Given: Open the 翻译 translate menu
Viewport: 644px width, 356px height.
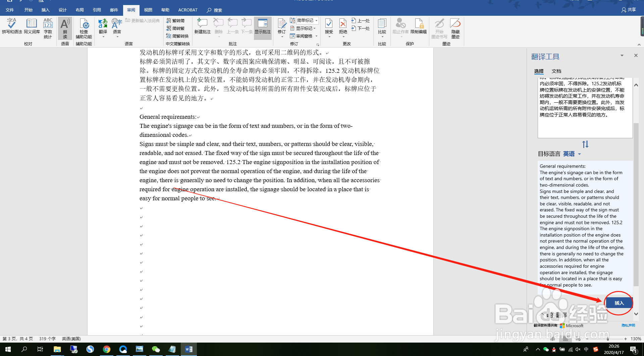Looking at the screenshot, I should coord(103,28).
